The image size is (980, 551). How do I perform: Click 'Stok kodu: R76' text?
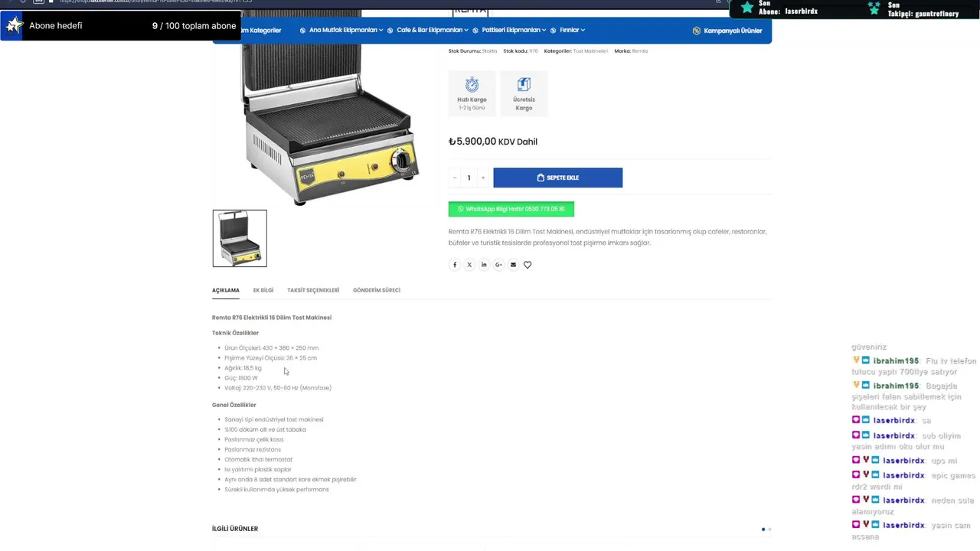[x=521, y=51]
